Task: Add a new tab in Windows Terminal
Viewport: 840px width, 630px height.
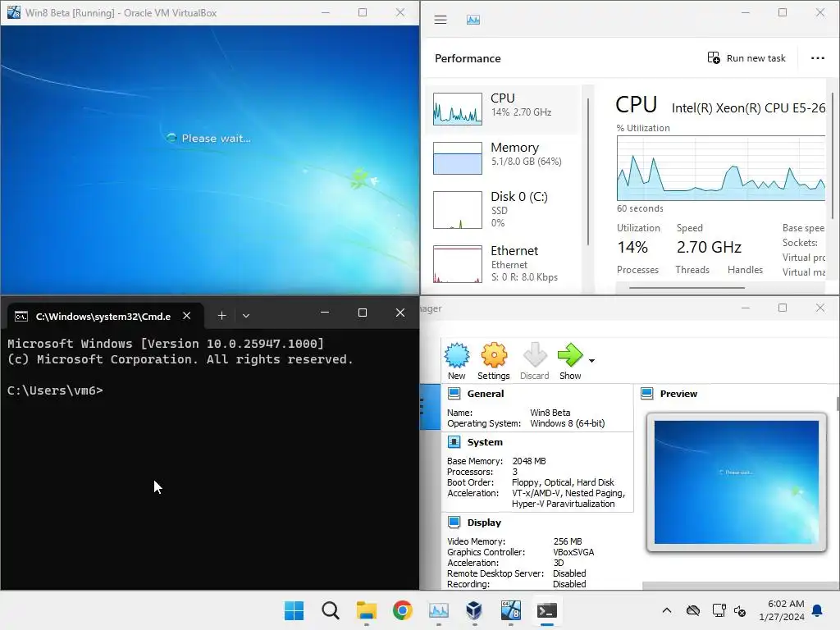Action: pyautogui.click(x=221, y=316)
